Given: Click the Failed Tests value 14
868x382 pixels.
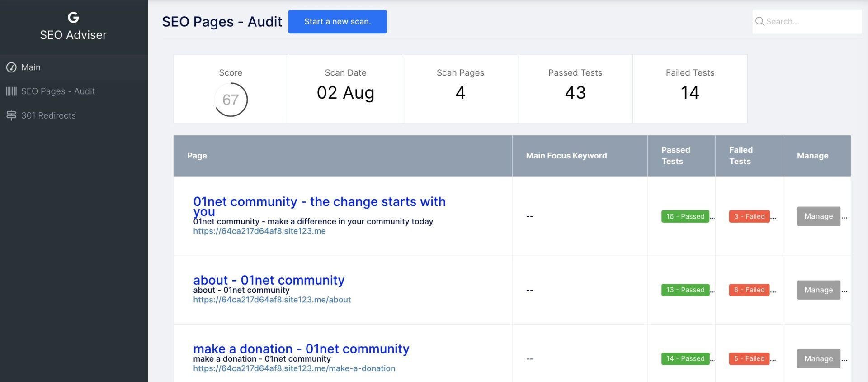Looking at the screenshot, I should point(690,93).
